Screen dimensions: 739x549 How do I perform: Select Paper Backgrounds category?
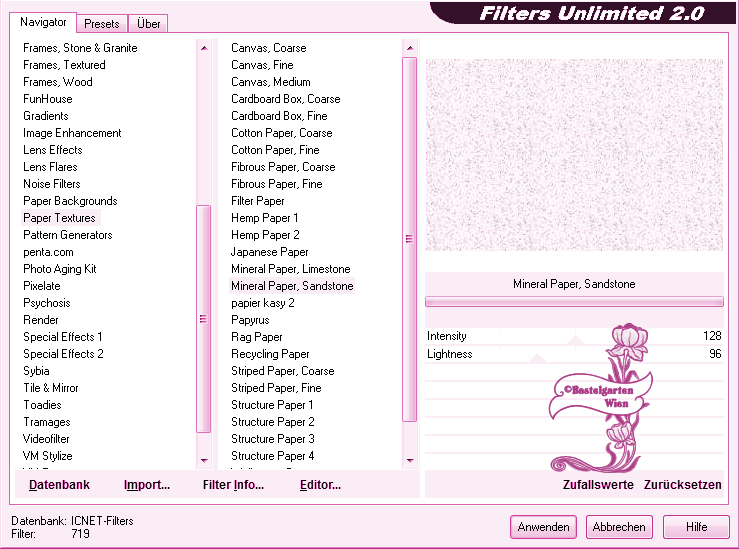70,201
